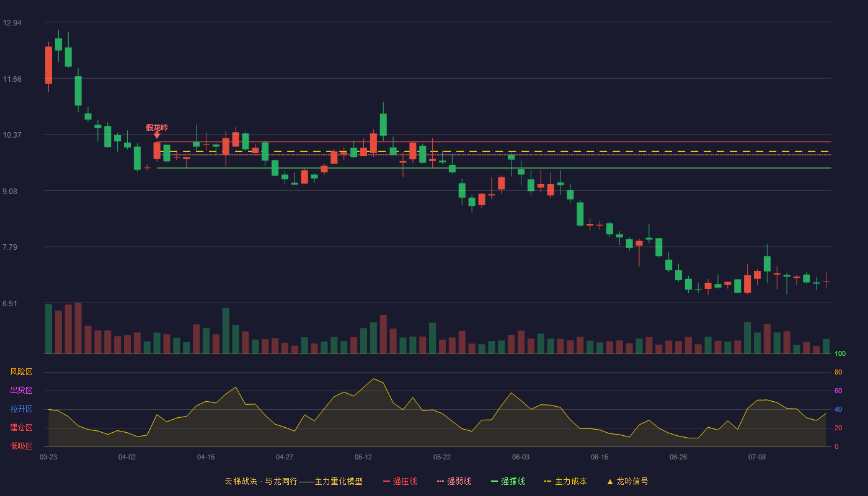Select the 风险区 zone label

(21, 372)
